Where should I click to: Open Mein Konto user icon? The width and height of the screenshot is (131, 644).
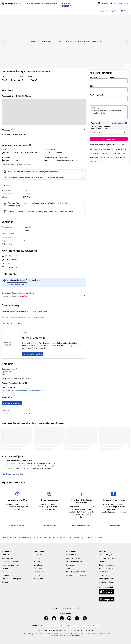111,4
